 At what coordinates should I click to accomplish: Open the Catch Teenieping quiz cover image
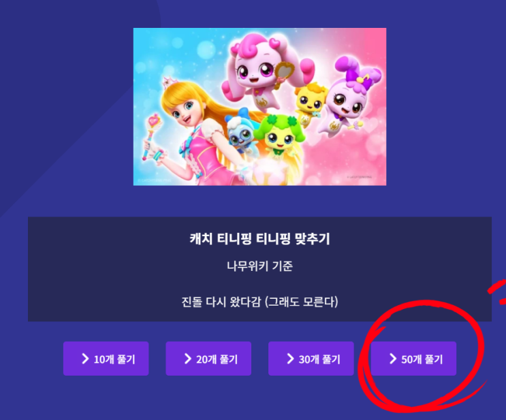[259, 106]
